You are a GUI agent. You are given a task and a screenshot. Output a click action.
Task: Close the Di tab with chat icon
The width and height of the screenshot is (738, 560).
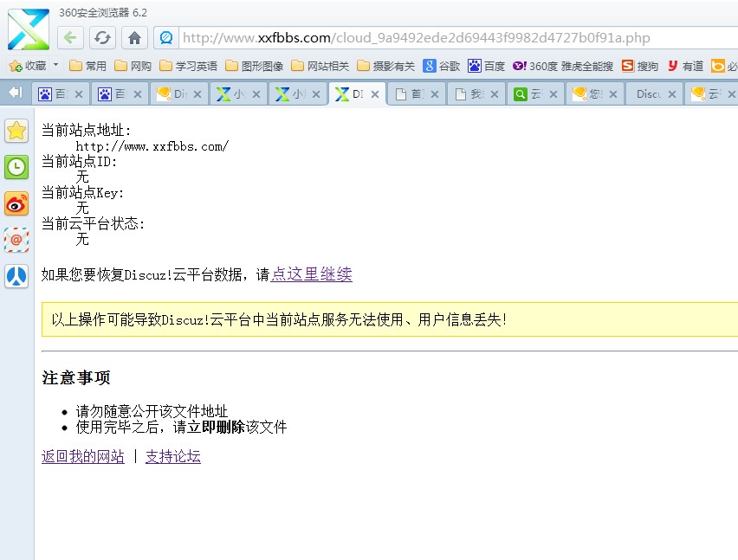pyautogui.click(x=197, y=94)
